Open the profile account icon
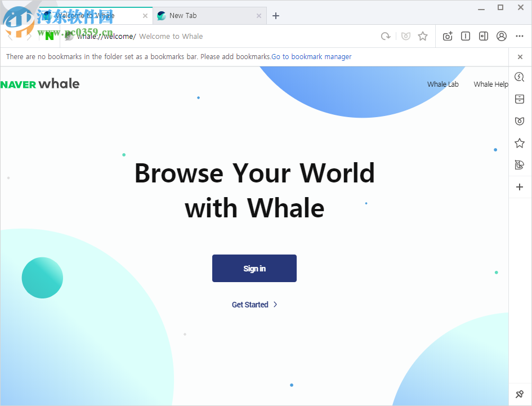Screen dimensions: 532x406 click(x=502, y=36)
